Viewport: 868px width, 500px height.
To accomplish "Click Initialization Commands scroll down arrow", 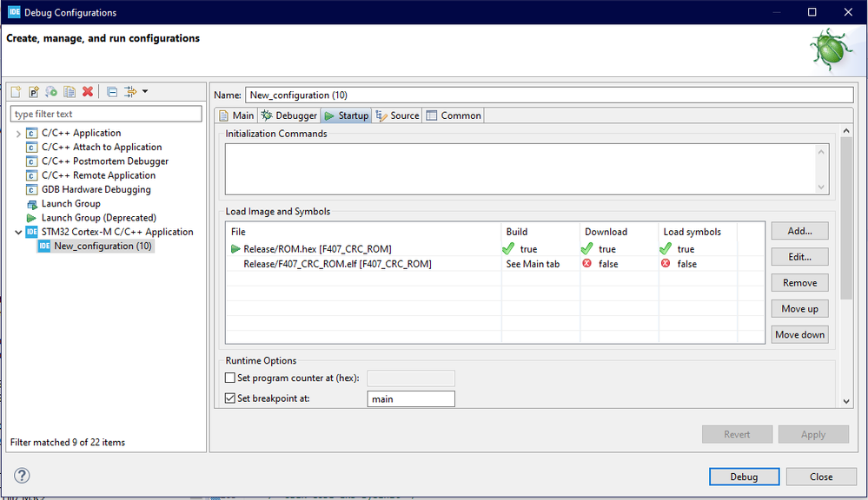I will [x=821, y=187].
